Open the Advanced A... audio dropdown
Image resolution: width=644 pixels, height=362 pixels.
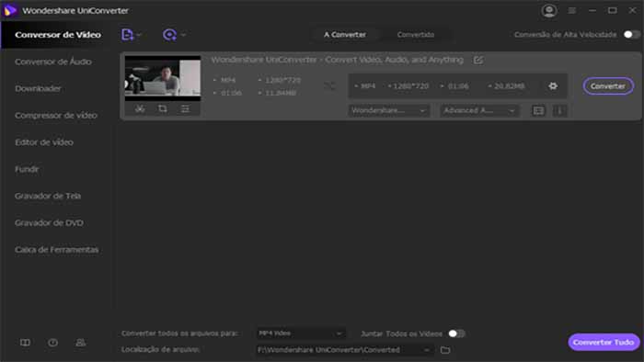pyautogui.click(x=479, y=110)
